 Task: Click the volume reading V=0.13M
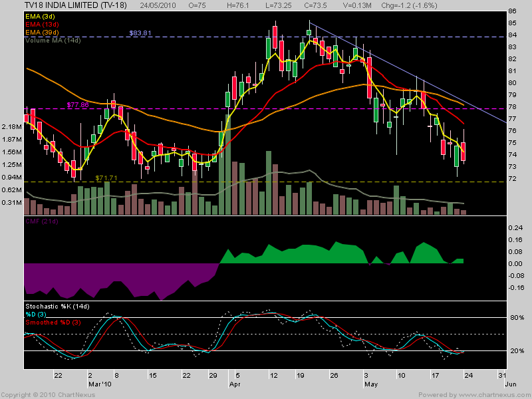click(357, 5)
